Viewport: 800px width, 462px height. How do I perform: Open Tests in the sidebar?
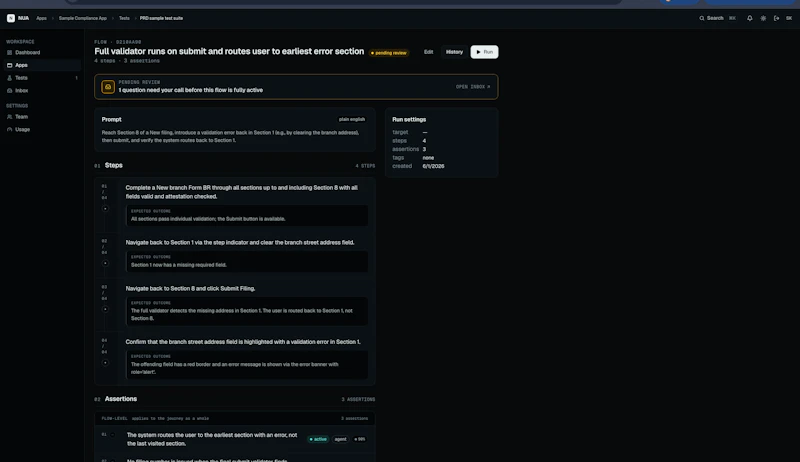pyautogui.click(x=42, y=78)
